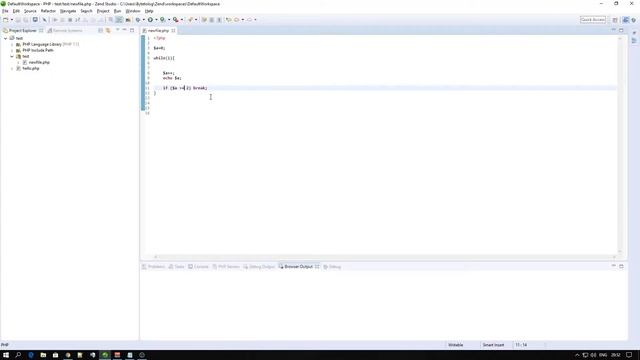
Task: Click the Open Perspective icon
Action: (x=615, y=20)
